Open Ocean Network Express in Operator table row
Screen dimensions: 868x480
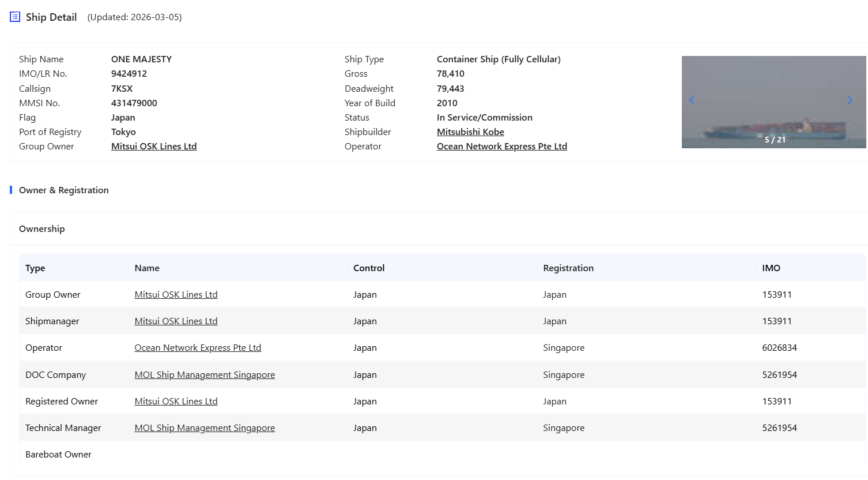coord(198,348)
